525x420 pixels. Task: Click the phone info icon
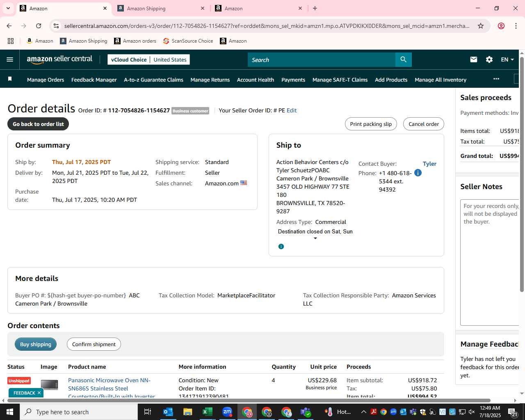coord(418,173)
